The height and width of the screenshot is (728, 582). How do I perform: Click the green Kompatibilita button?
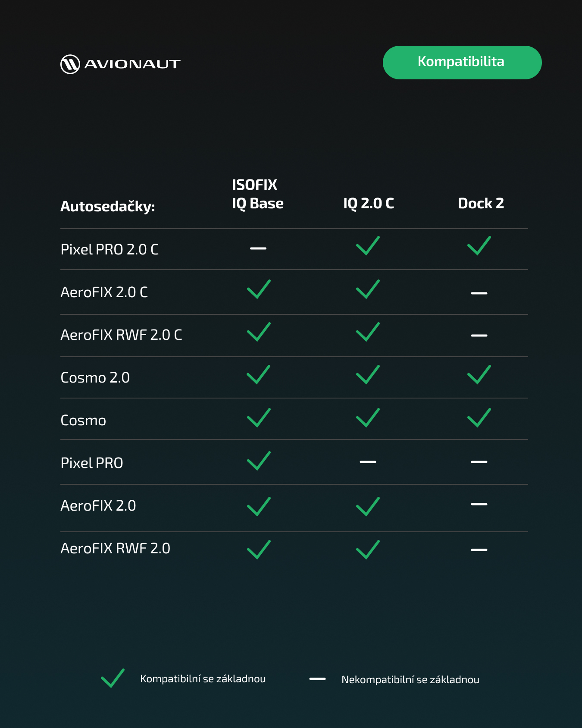point(462,63)
